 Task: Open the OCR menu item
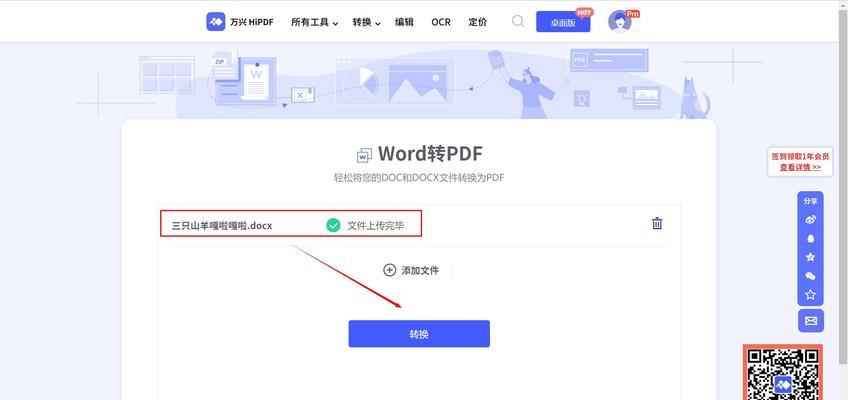(x=441, y=22)
